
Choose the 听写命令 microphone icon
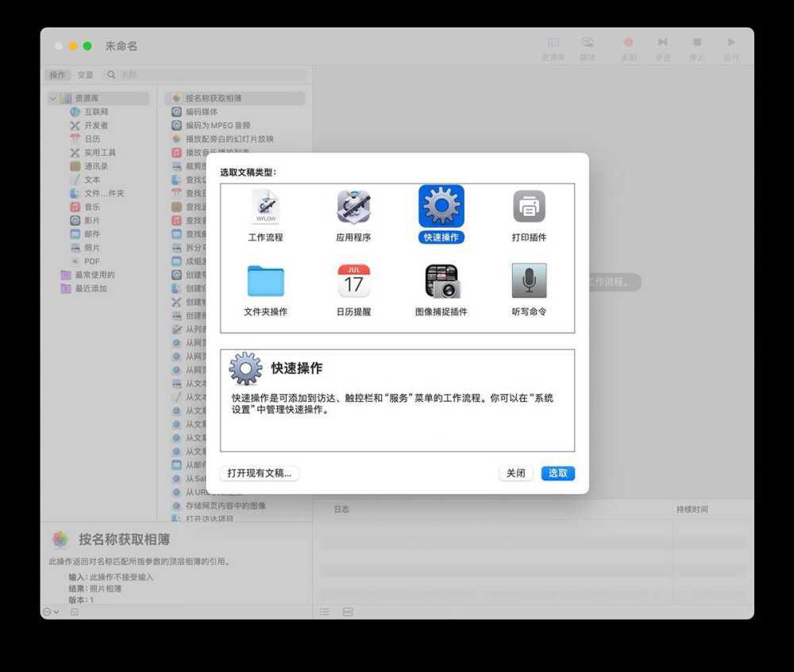pyautogui.click(x=528, y=280)
